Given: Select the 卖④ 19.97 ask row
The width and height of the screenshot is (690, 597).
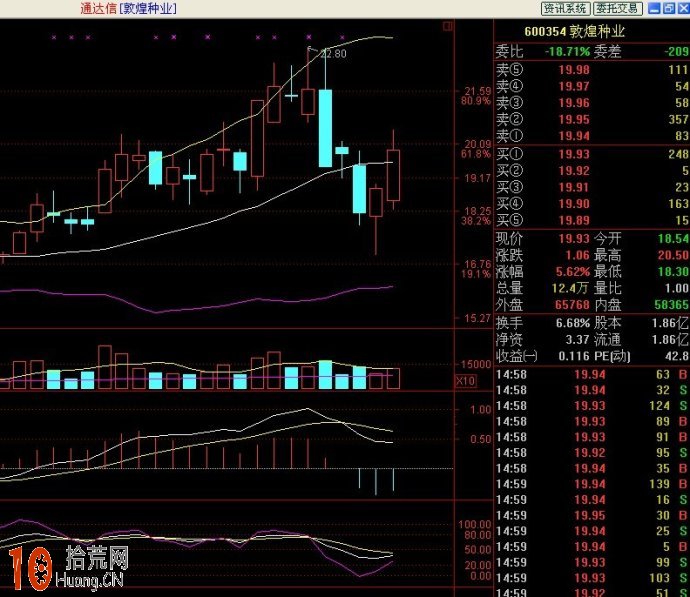Looking at the screenshot, I should [x=592, y=86].
